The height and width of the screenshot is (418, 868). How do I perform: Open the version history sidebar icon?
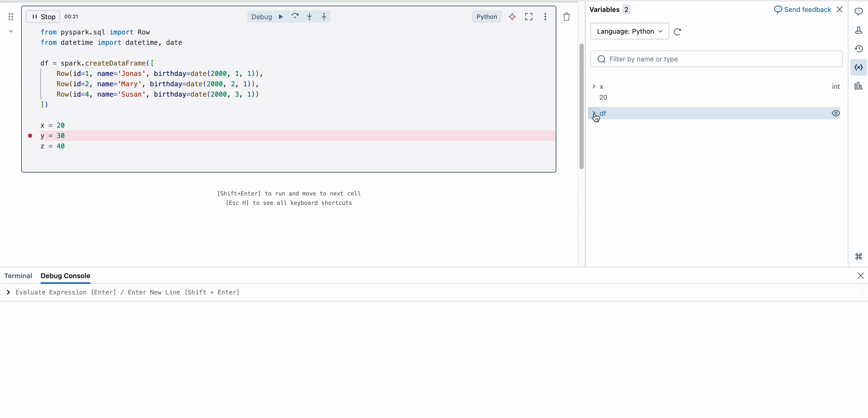tap(859, 49)
